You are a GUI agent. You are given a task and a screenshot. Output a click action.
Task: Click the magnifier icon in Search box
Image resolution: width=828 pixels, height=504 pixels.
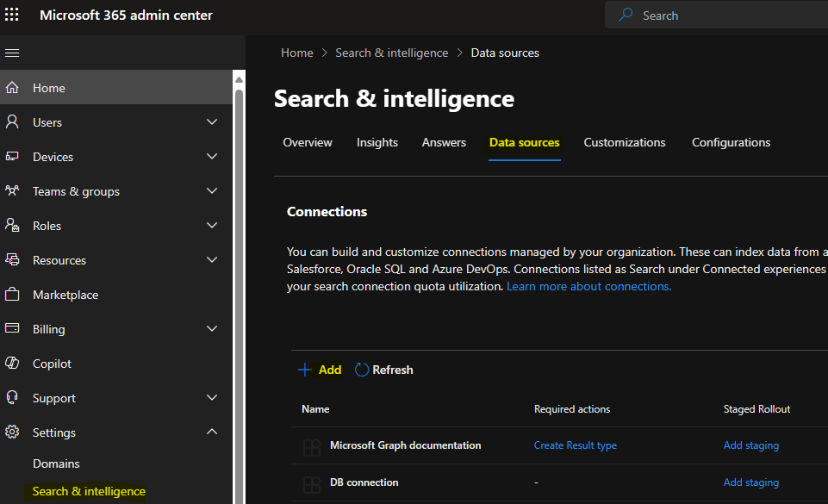(x=626, y=15)
